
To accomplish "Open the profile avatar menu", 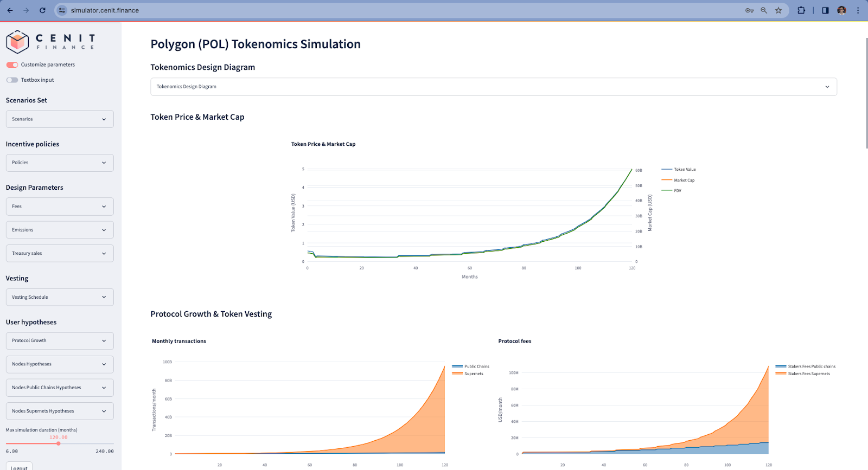I will pyautogui.click(x=841, y=10).
